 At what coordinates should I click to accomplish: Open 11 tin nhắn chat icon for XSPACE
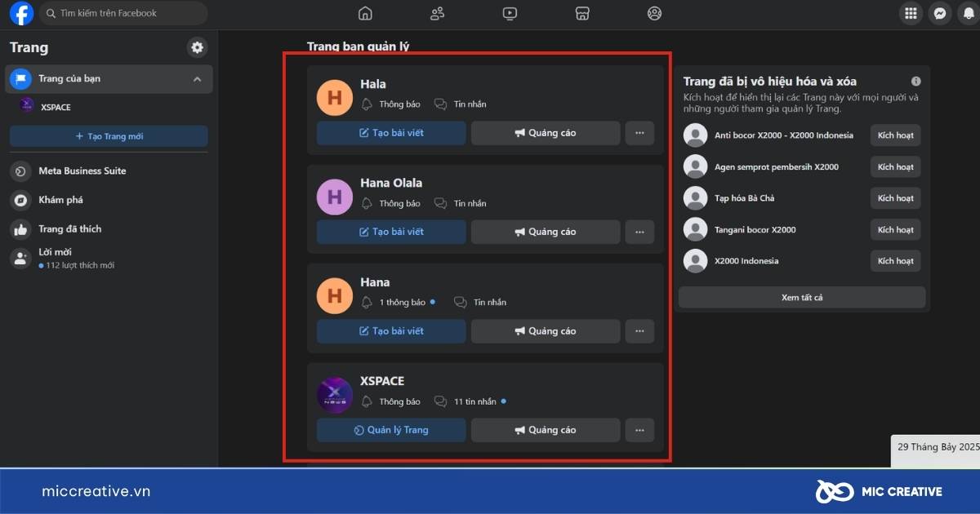440,401
